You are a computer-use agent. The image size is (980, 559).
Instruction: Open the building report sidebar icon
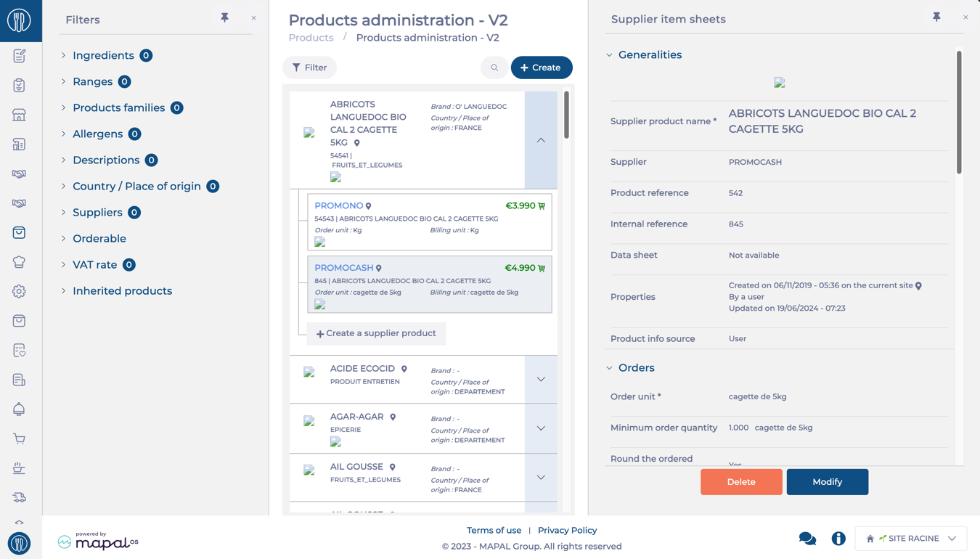tap(19, 144)
